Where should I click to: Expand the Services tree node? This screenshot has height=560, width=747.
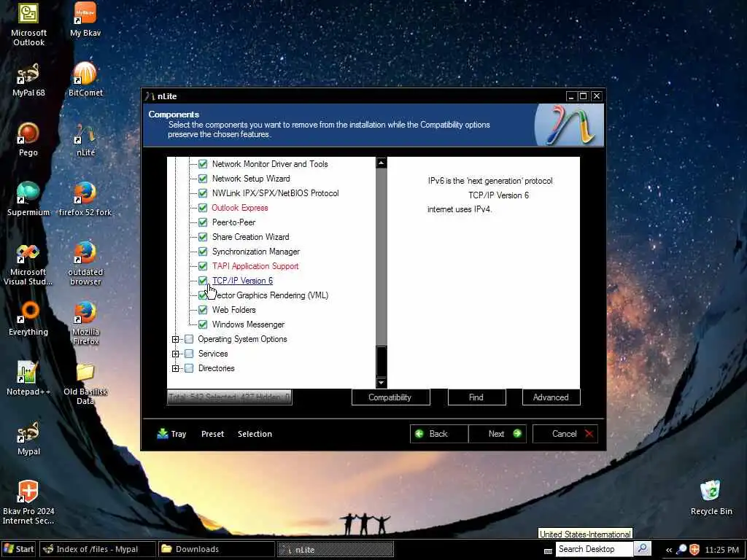(x=175, y=354)
